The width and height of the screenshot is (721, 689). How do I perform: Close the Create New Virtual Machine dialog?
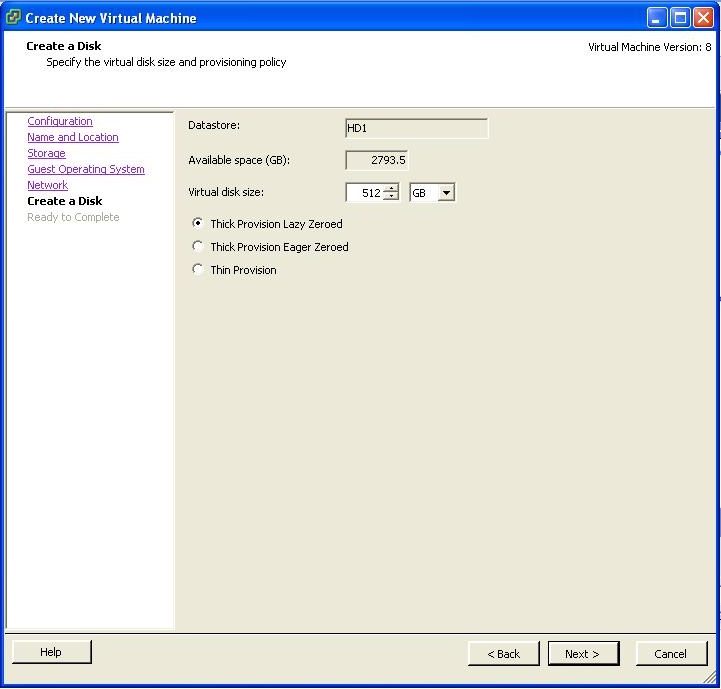pyautogui.click(x=703, y=17)
